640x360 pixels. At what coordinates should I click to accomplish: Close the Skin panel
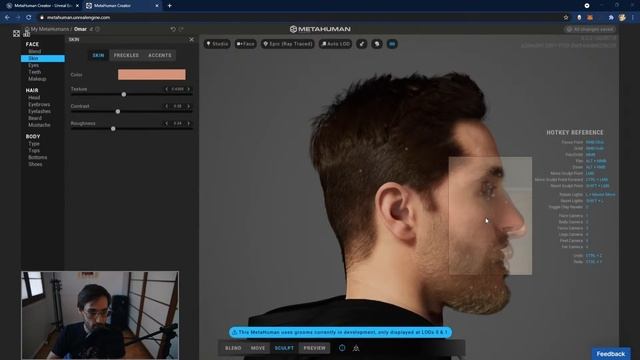pyautogui.click(x=191, y=40)
